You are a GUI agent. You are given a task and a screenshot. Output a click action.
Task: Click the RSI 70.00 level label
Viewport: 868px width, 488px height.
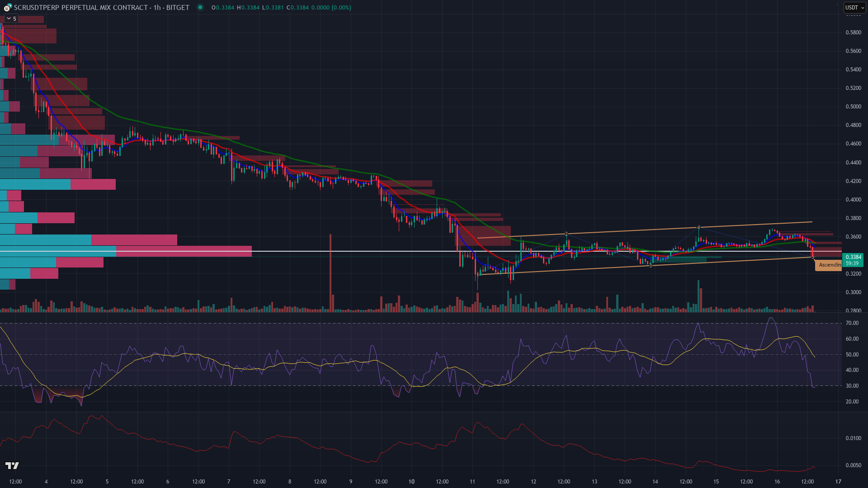click(852, 323)
